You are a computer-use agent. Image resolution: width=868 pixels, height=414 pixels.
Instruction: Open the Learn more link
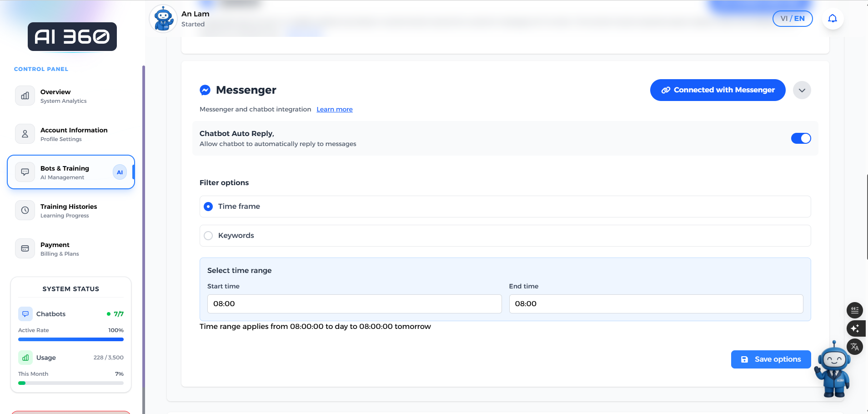pyautogui.click(x=334, y=110)
